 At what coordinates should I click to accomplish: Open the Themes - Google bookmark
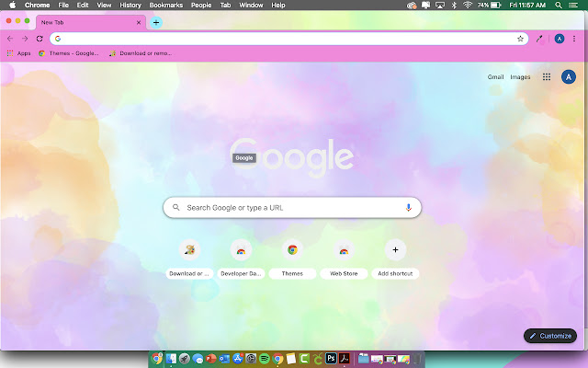(x=69, y=53)
